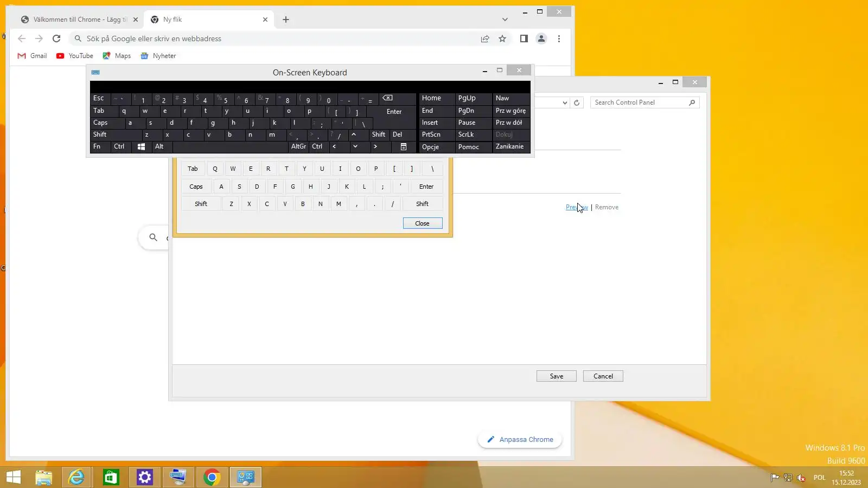Close the Välkommen till Chrome tab
Screen dimensions: 868x488
[136, 20]
